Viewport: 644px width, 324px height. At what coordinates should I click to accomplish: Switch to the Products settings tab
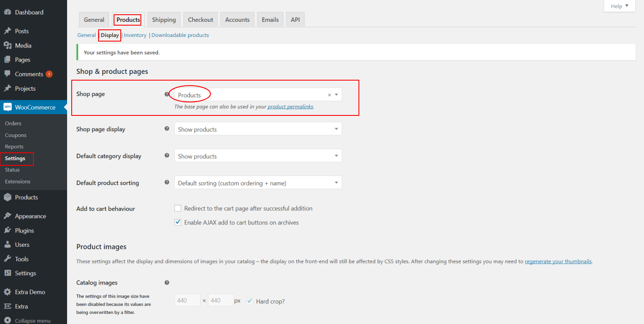[128, 20]
